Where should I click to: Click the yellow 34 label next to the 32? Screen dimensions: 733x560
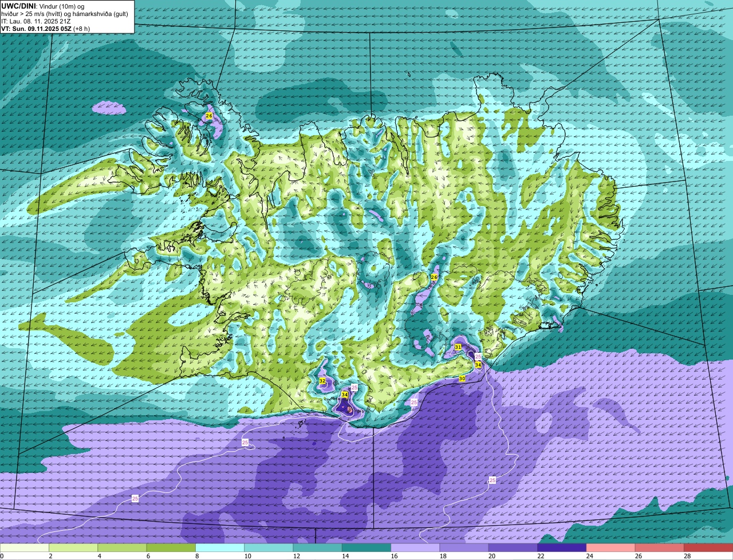tap(345, 395)
